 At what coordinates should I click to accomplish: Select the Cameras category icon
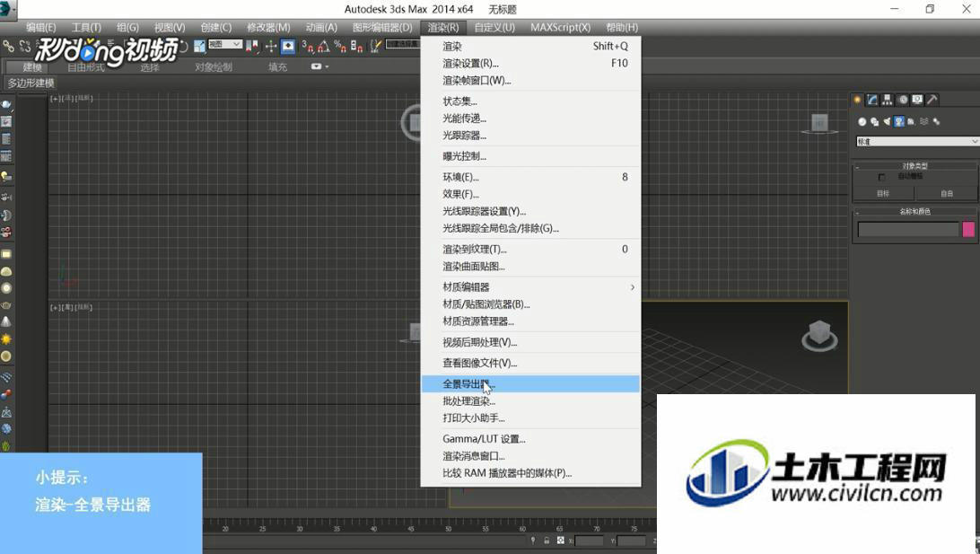pos(899,122)
